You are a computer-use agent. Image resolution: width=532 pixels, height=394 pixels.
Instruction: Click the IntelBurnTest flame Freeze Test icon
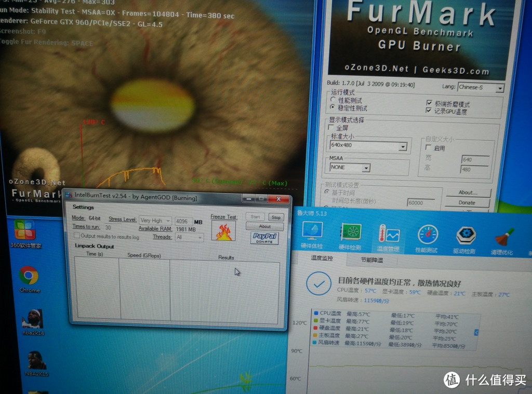[x=223, y=231]
